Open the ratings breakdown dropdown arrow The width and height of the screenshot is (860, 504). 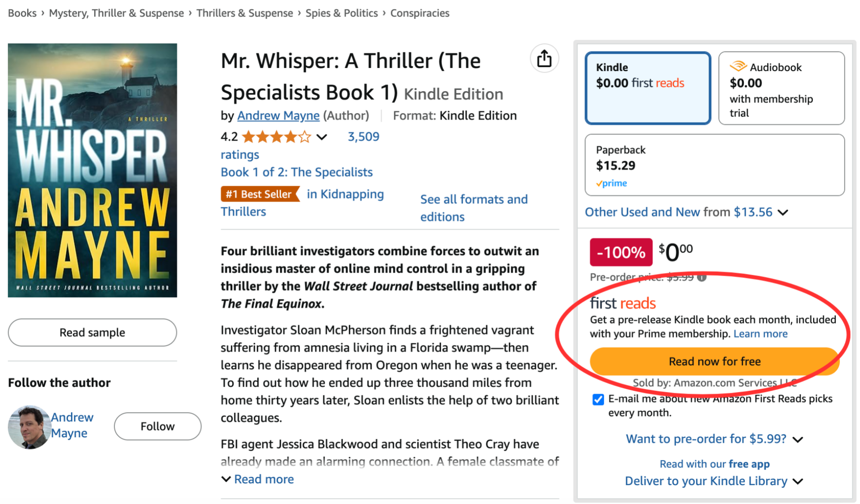point(322,137)
